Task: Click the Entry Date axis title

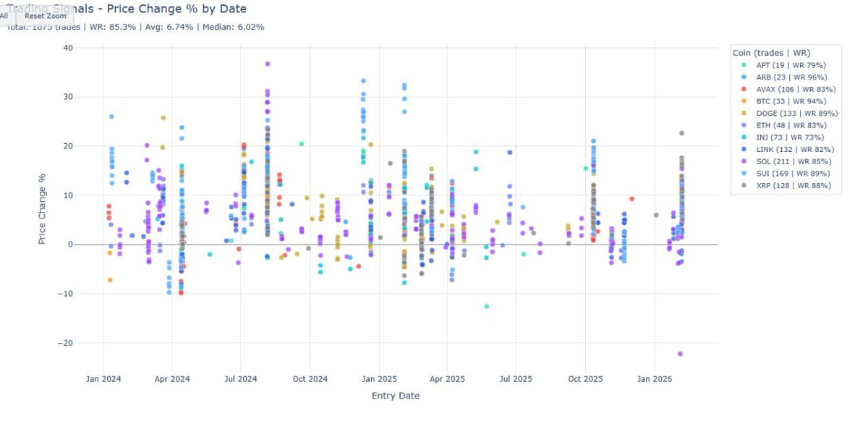Action: [396, 396]
